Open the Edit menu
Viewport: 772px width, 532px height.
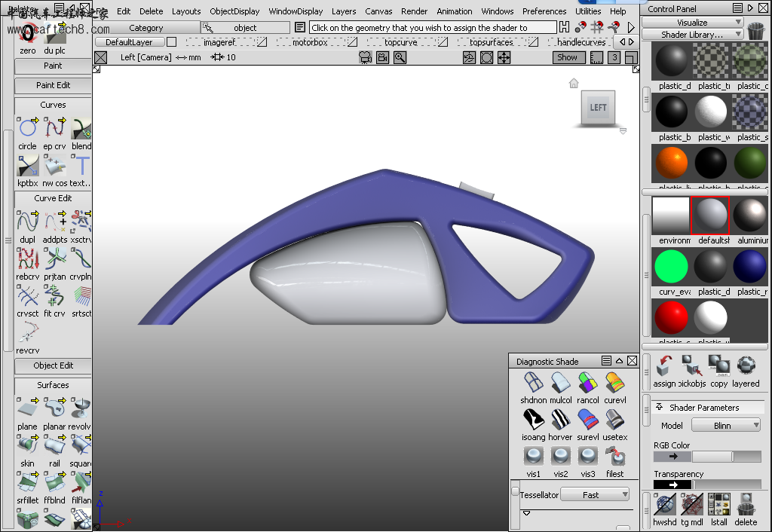point(124,11)
